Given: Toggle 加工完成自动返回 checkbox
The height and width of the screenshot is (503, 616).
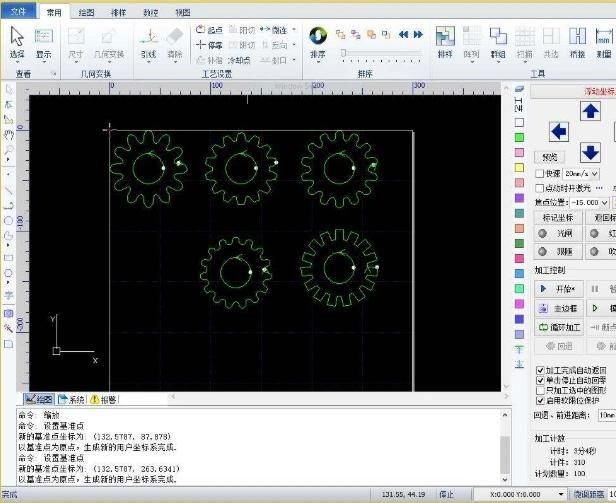Looking at the screenshot, I should 541,370.
